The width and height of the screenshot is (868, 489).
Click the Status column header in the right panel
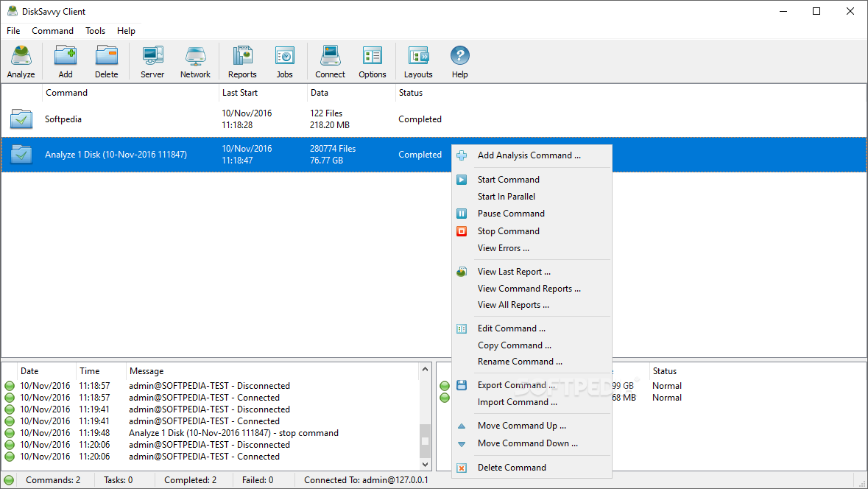pyautogui.click(x=664, y=371)
